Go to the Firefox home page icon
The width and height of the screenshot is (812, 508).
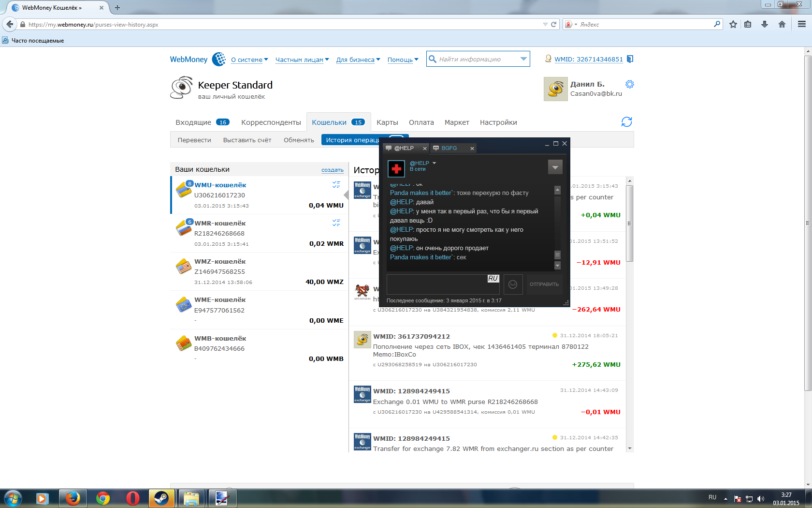[782, 24]
